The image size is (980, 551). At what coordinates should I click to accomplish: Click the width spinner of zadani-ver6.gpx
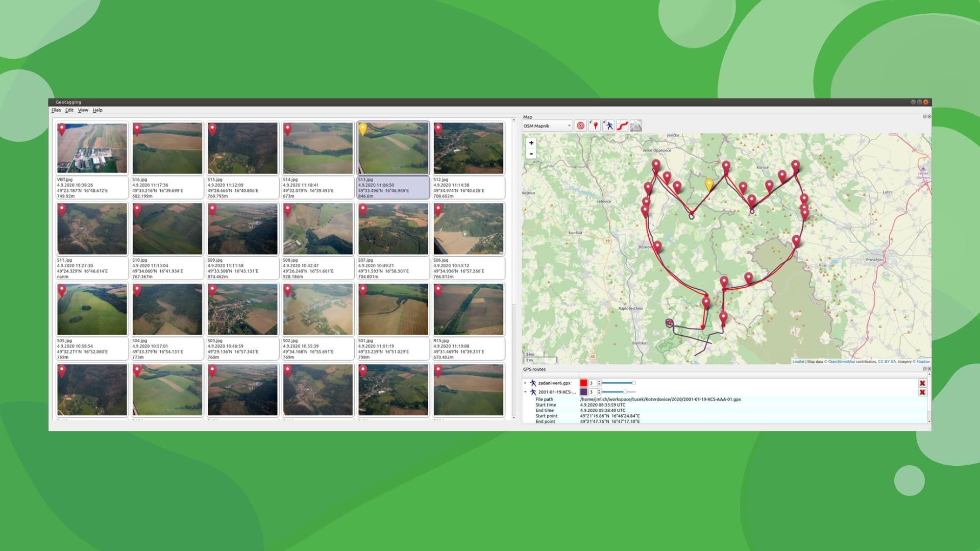coord(595,383)
